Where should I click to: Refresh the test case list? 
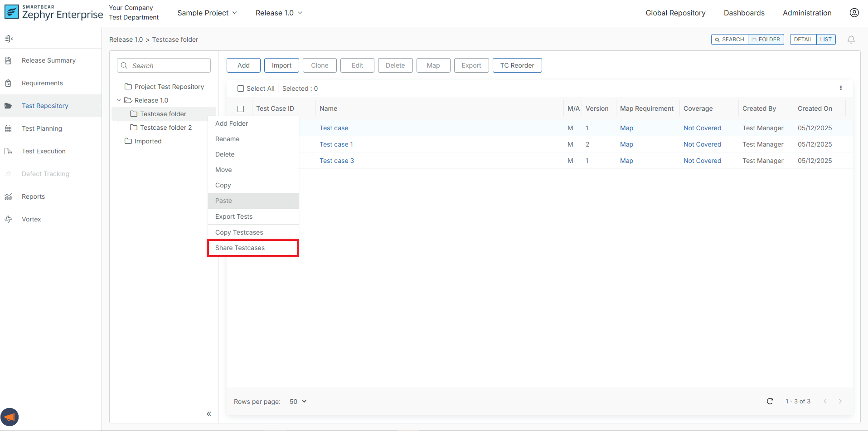pyautogui.click(x=770, y=401)
